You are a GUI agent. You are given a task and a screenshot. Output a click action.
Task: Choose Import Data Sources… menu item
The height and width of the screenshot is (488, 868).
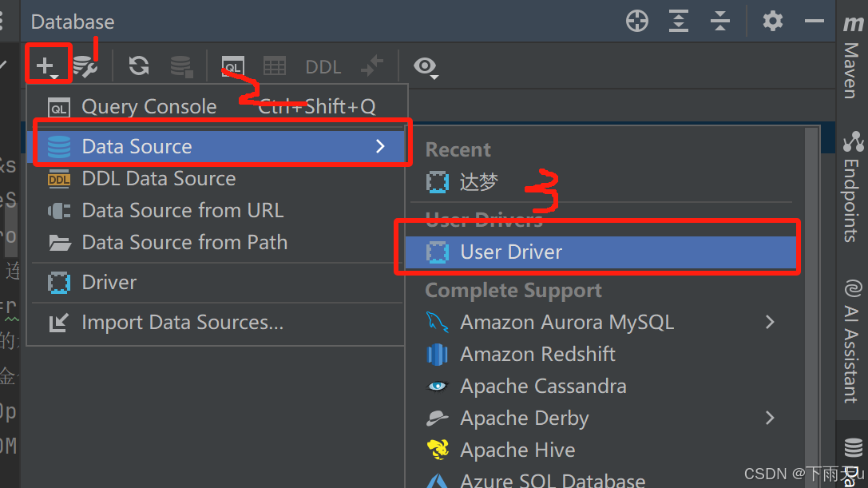pyautogui.click(x=217, y=323)
